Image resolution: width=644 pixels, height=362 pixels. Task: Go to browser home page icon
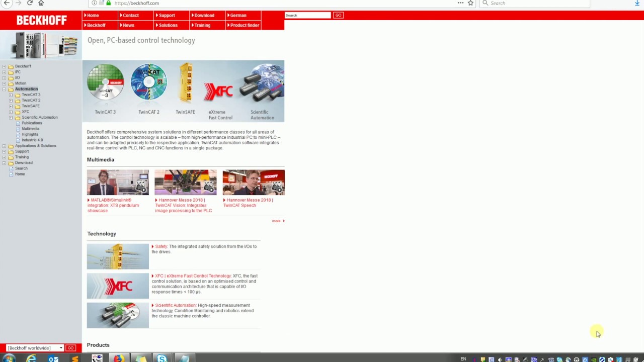pos(41,3)
